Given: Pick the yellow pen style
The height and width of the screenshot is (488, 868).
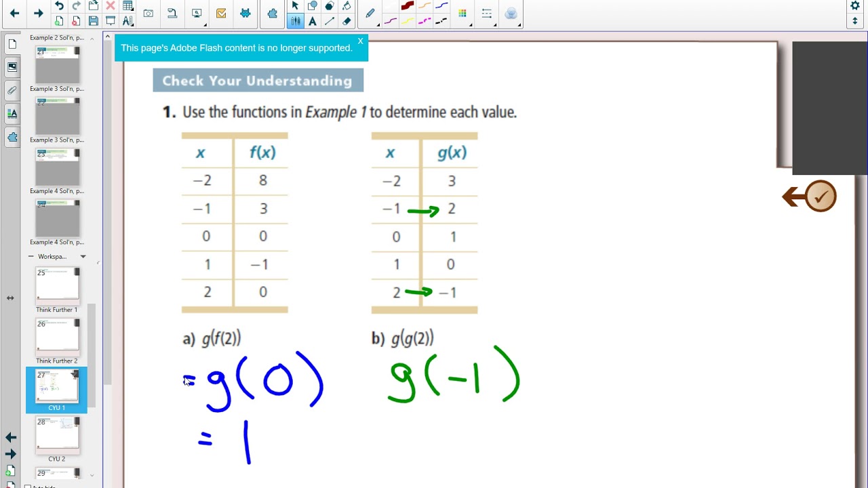Looking at the screenshot, I should point(408,21).
